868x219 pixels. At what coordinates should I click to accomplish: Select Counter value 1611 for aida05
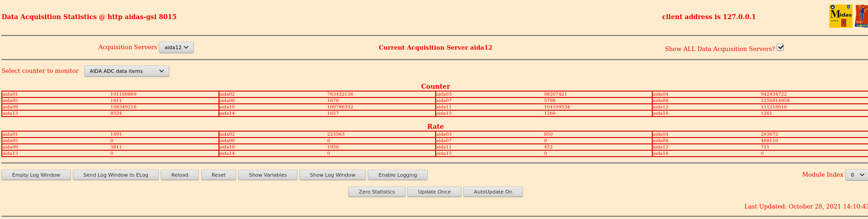(116, 101)
